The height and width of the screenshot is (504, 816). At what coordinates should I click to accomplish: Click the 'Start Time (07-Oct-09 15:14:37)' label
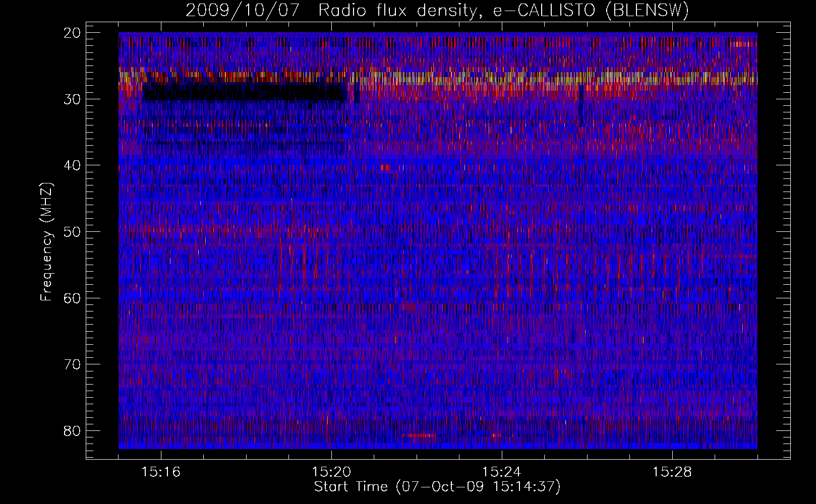click(437, 487)
